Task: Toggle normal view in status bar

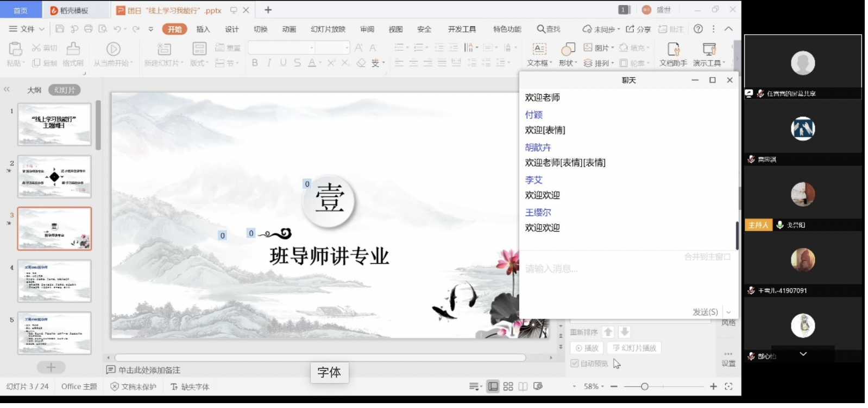Action: pyautogui.click(x=493, y=386)
